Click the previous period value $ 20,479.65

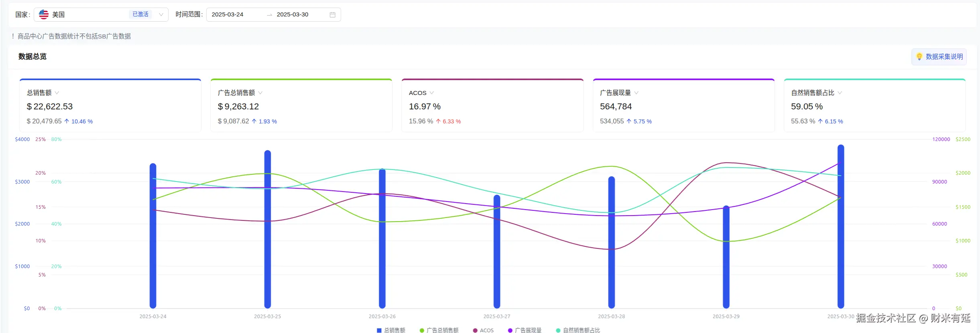(x=44, y=121)
